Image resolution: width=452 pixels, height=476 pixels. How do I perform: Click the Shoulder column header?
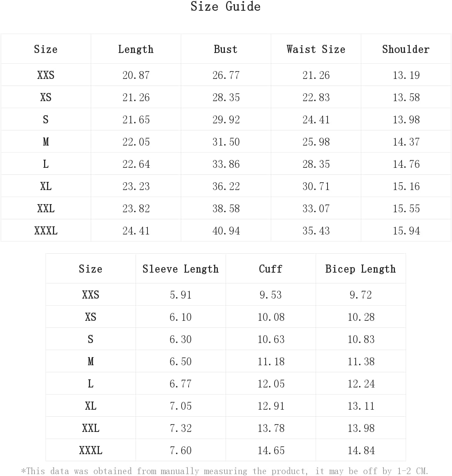coord(406,49)
